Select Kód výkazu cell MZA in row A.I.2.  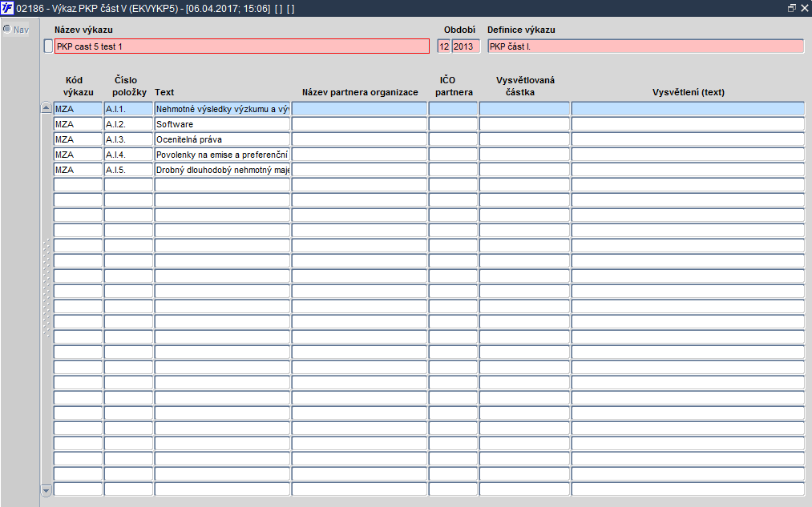click(x=78, y=123)
